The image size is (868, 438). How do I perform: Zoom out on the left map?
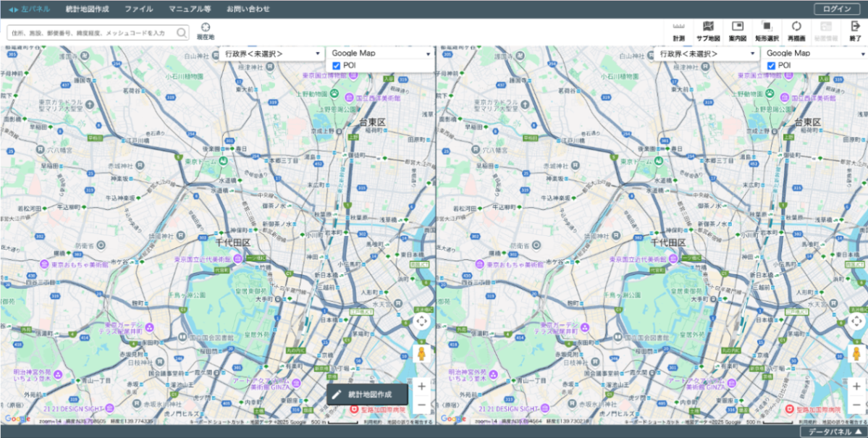click(421, 405)
